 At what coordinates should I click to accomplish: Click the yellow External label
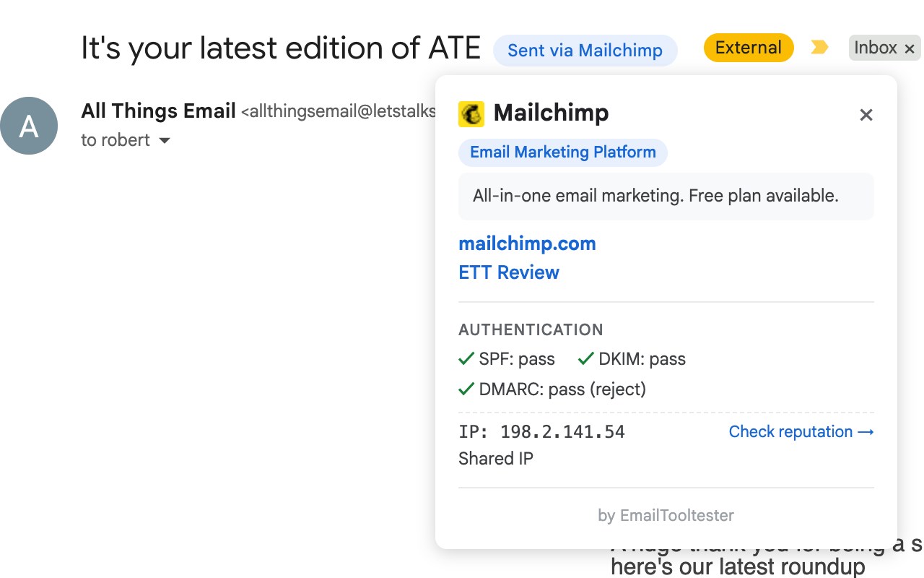[749, 48]
